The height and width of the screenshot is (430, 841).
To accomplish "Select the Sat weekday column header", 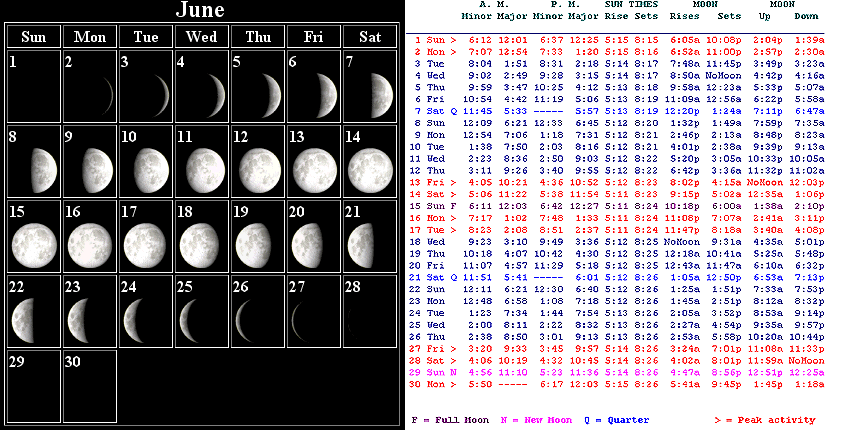I will [369, 37].
